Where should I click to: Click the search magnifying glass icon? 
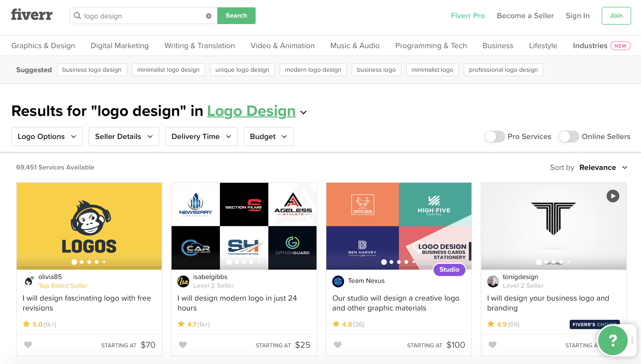tap(78, 15)
